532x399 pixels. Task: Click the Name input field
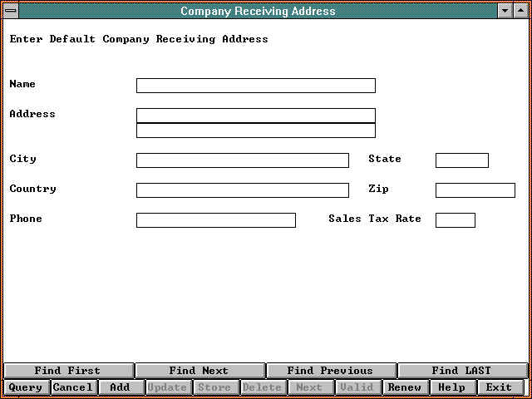(255, 86)
